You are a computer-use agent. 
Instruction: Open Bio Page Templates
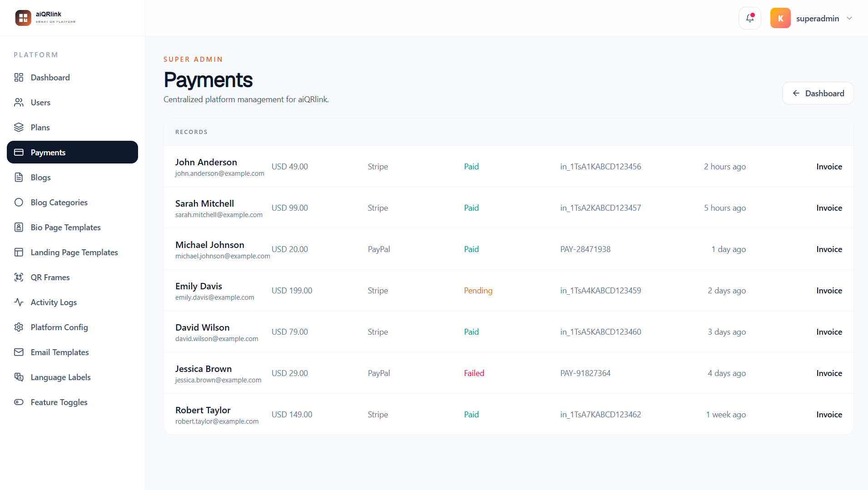[72, 227]
